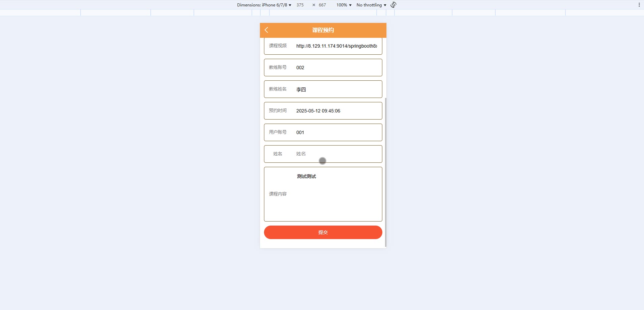Click the device height field 667
This screenshot has width=644, height=310.
pos(322,5)
